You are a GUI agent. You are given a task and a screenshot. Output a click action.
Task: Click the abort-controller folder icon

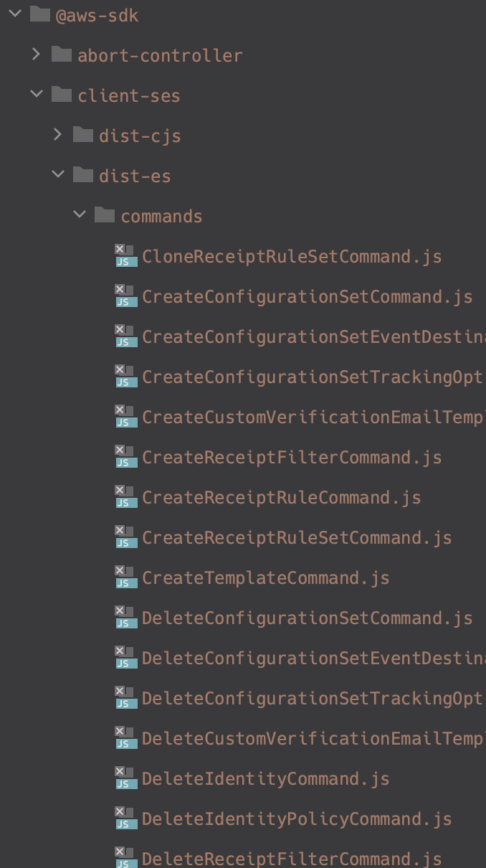point(62,55)
